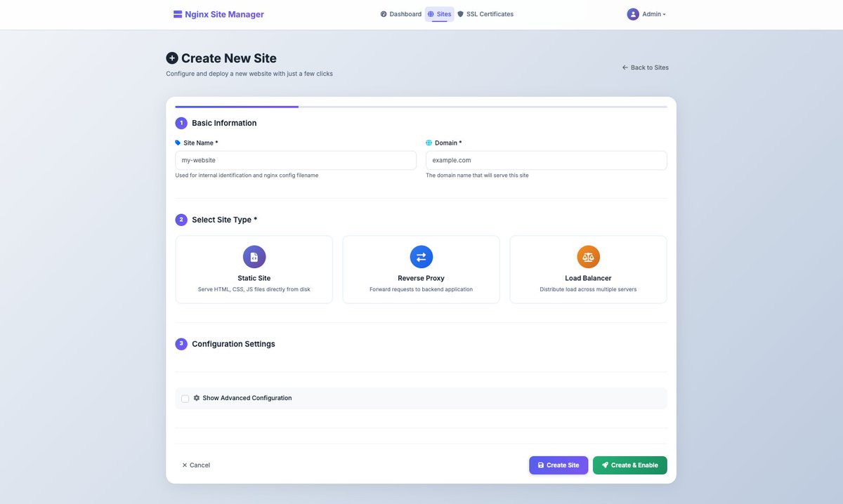
Task: Click the Dashboard gauge icon
Action: coord(384,14)
